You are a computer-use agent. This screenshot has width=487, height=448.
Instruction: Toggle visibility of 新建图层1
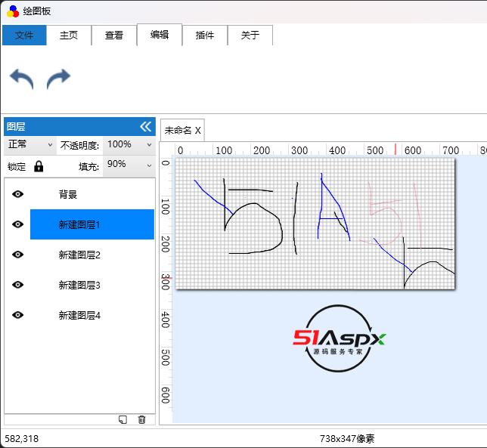[x=18, y=224]
